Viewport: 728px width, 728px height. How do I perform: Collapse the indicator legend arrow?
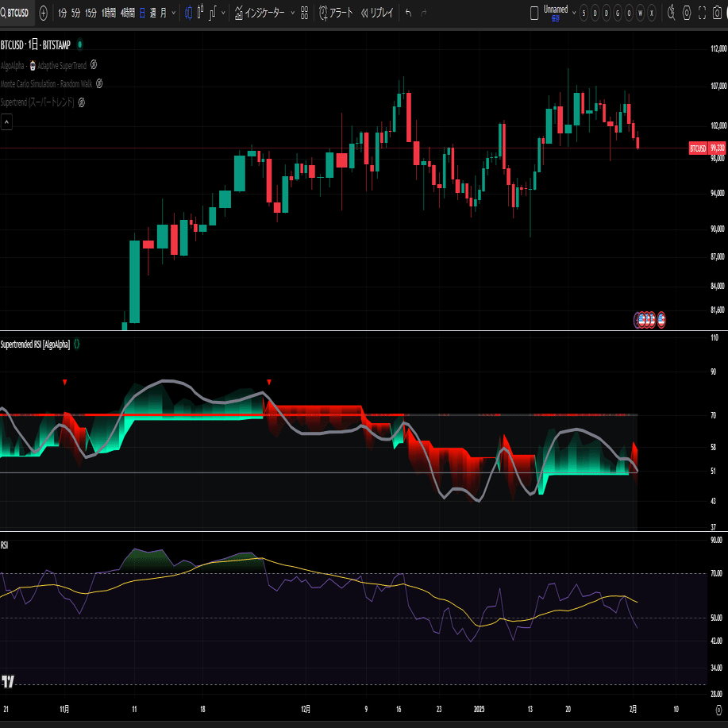(x=6, y=122)
